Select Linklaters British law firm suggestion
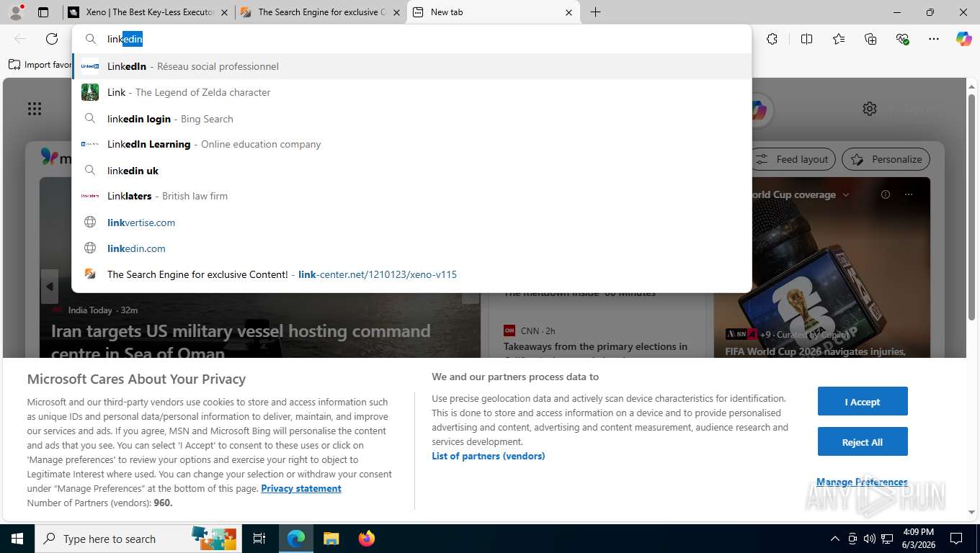980x553 pixels. pos(411,196)
